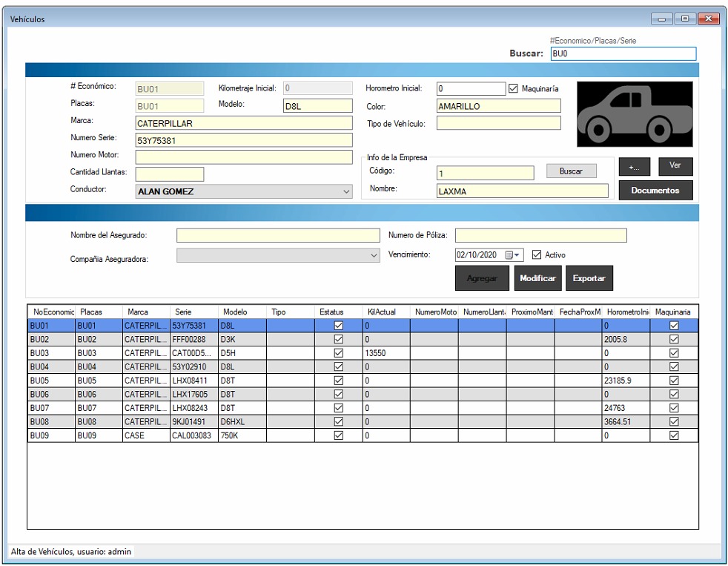Select horometro value 3664.51
Image resolution: width=728 pixels, height=566 pixels.
(626, 421)
